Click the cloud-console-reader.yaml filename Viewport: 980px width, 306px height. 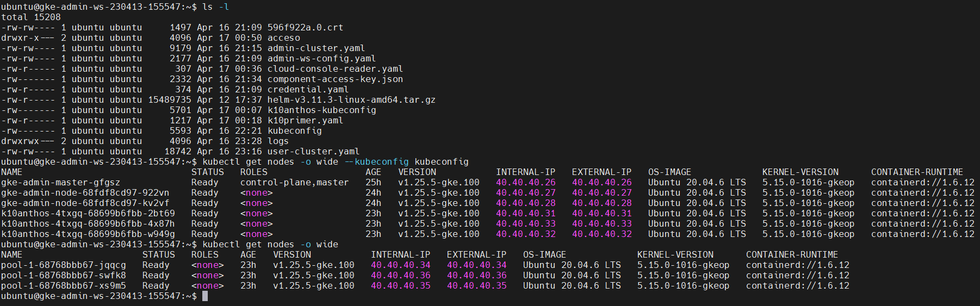335,69
